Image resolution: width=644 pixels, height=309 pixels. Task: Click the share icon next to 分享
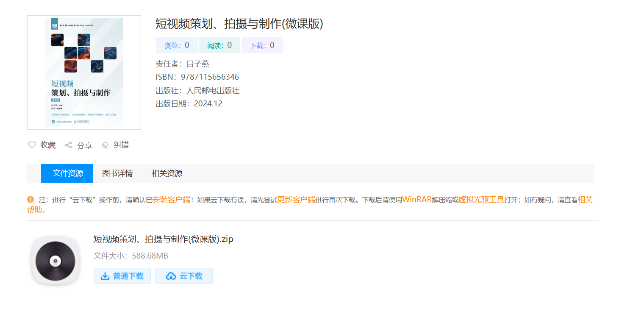coord(69,145)
